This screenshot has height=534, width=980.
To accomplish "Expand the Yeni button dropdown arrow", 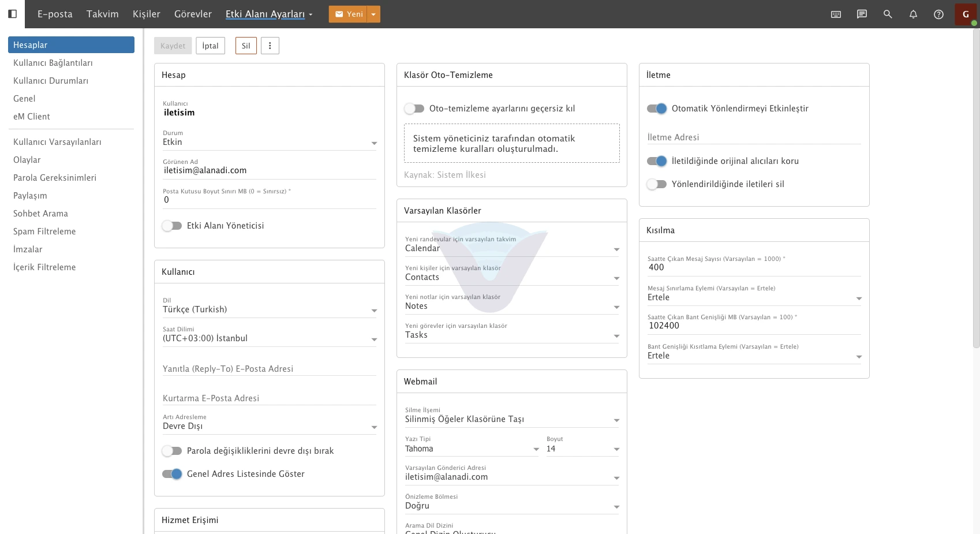I will click(x=374, y=14).
